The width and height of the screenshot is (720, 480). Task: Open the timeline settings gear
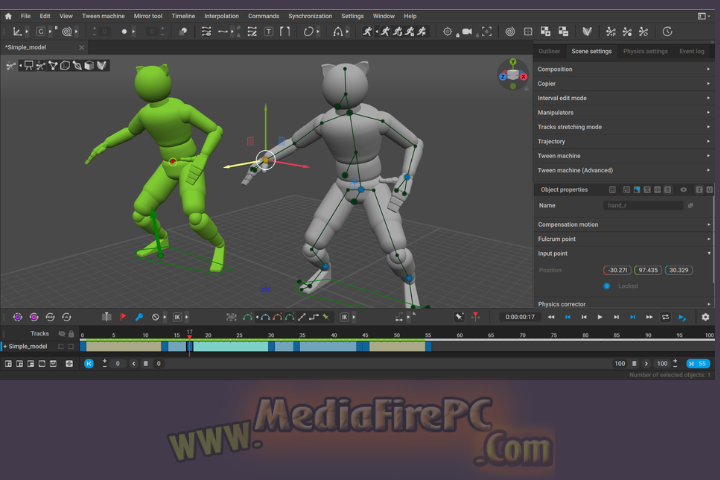pyautogui.click(x=705, y=317)
